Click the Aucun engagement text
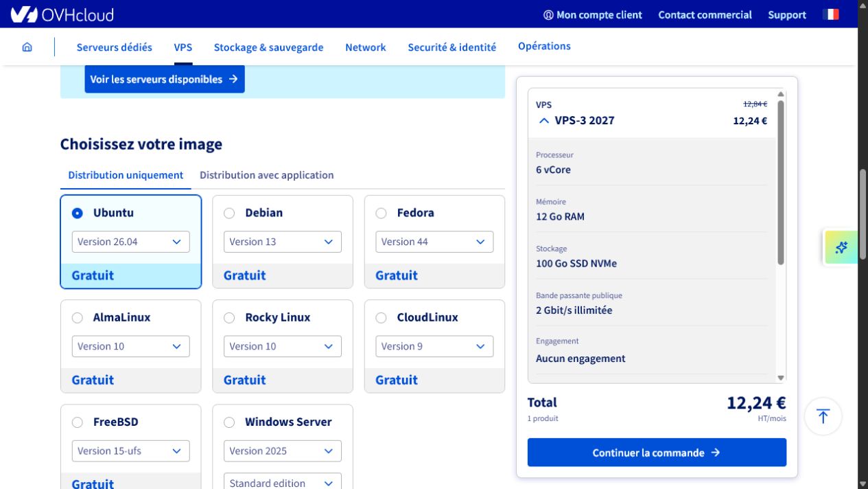 (580, 359)
